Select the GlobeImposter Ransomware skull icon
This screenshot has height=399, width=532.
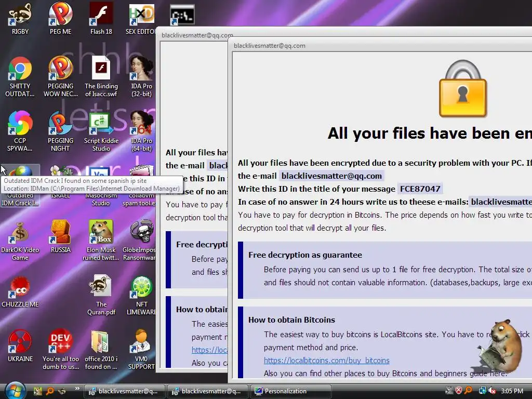click(x=139, y=240)
